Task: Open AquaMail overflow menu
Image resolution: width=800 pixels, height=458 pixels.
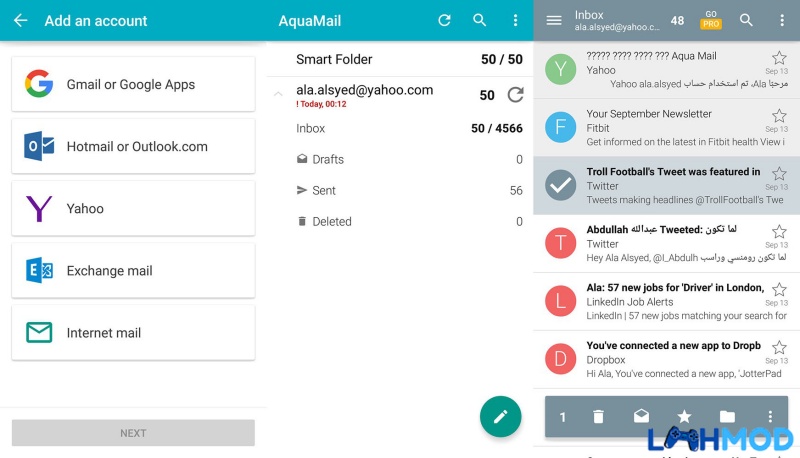Action: (x=515, y=20)
